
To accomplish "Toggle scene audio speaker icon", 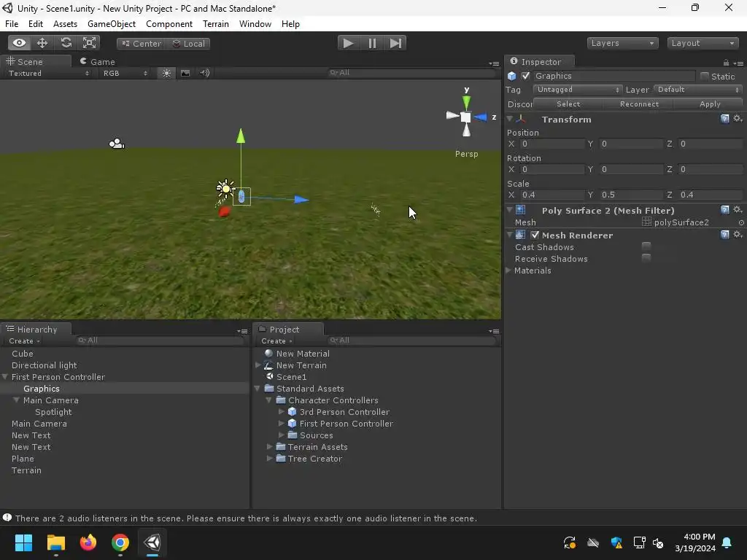I will [204, 73].
